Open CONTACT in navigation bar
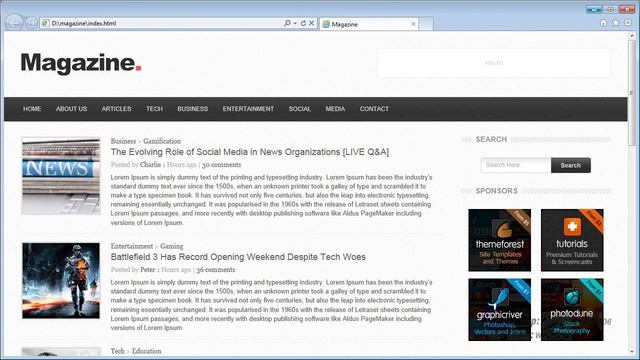640x360 pixels. point(374,109)
